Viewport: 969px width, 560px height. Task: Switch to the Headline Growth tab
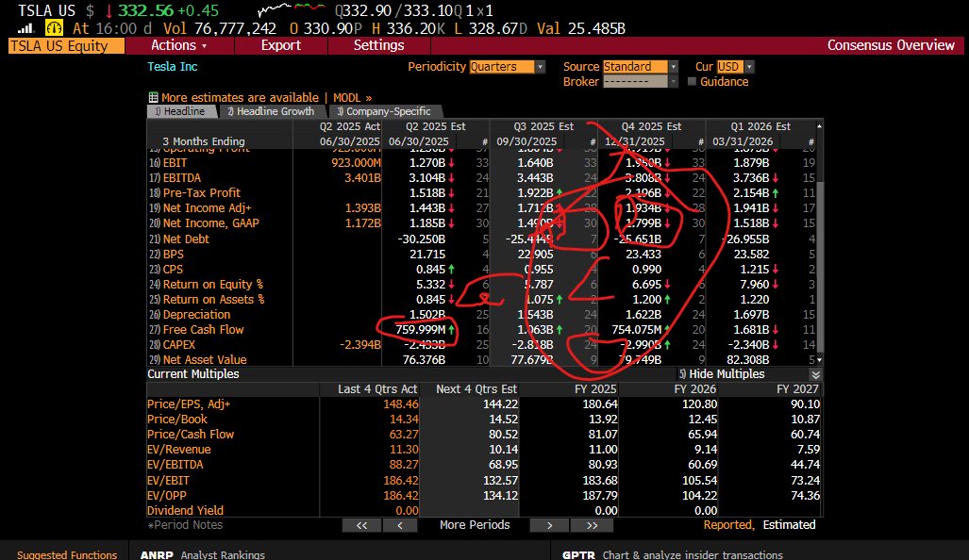coord(272,111)
